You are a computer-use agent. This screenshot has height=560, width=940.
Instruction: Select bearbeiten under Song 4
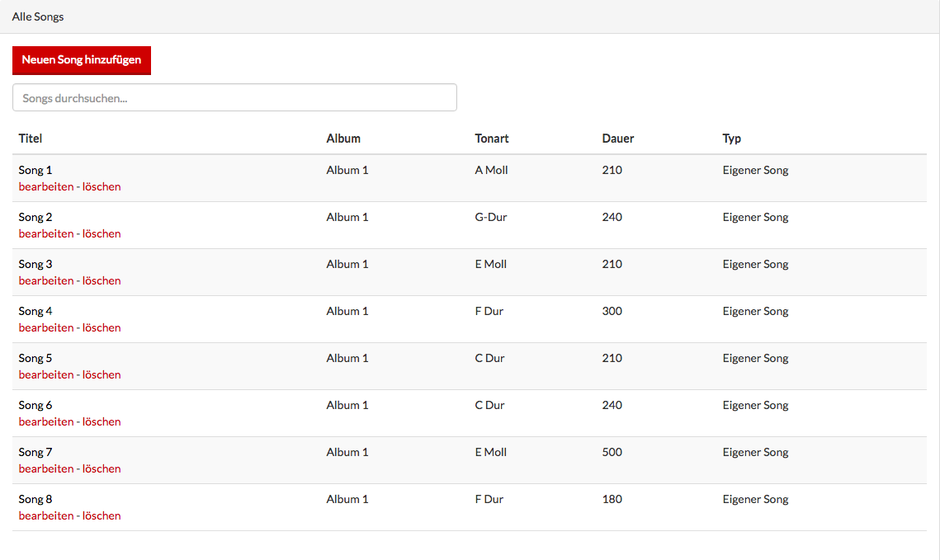click(x=45, y=327)
